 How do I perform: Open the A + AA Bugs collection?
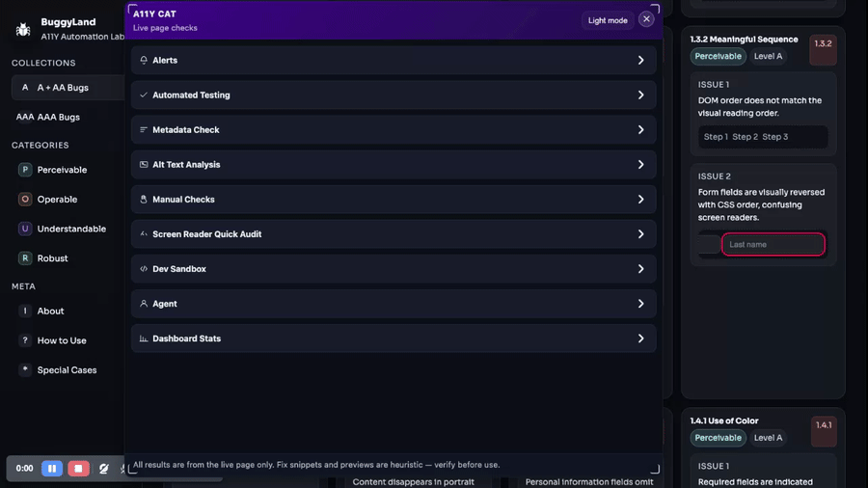point(68,88)
